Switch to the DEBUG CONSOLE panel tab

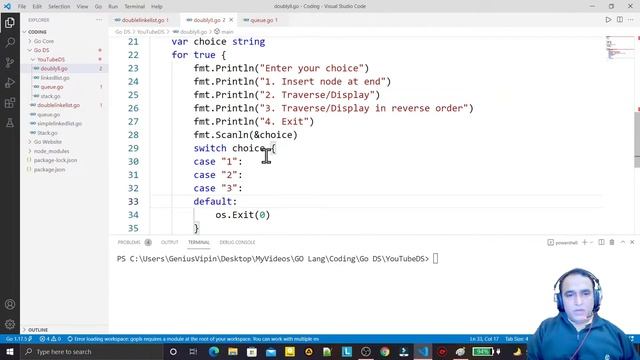pyautogui.click(x=237, y=242)
